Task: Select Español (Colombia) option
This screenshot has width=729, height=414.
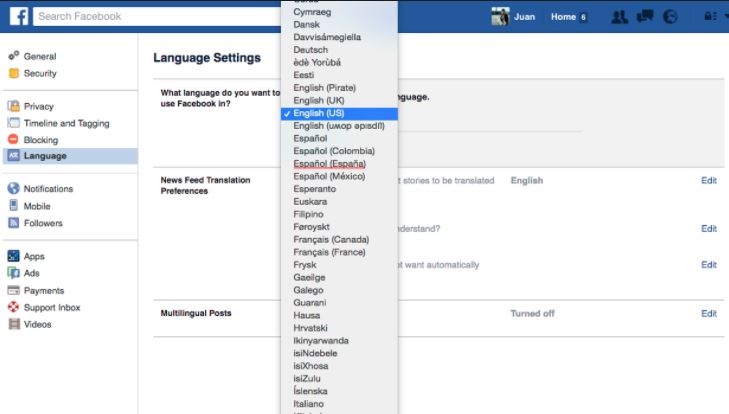Action: coord(334,151)
